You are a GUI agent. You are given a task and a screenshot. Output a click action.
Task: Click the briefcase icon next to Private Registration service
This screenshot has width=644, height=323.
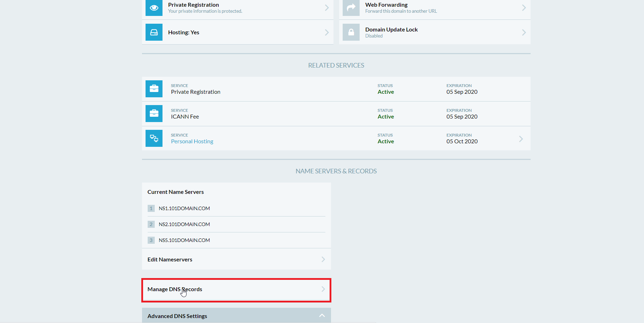click(154, 89)
